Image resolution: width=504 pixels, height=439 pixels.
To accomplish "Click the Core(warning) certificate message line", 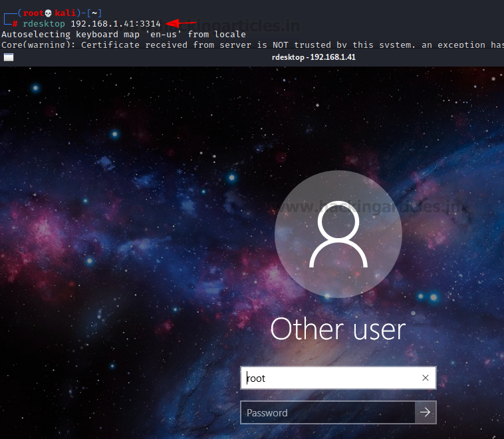I will [x=253, y=45].
